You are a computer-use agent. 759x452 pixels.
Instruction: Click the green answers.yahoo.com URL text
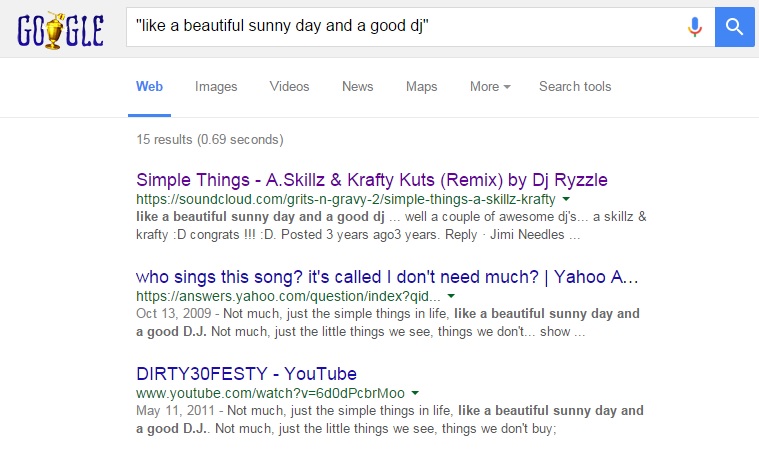[x=288, y=297]
